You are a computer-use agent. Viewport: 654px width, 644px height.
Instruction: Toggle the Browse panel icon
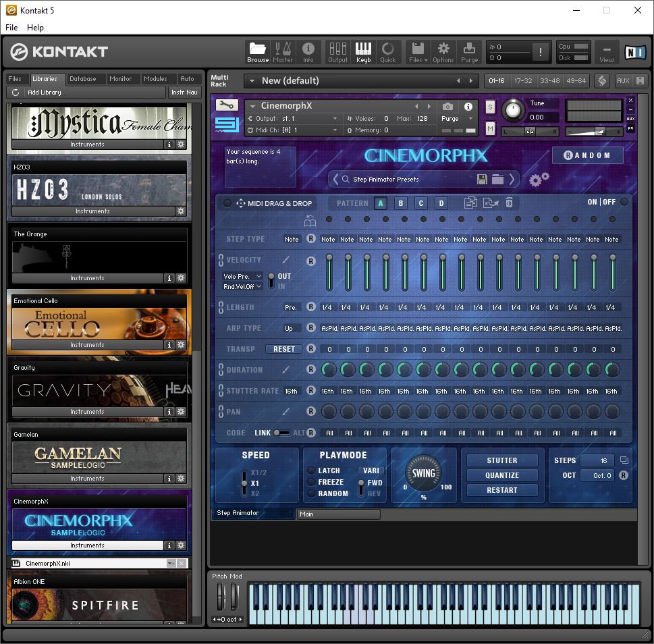coord(258,52)
